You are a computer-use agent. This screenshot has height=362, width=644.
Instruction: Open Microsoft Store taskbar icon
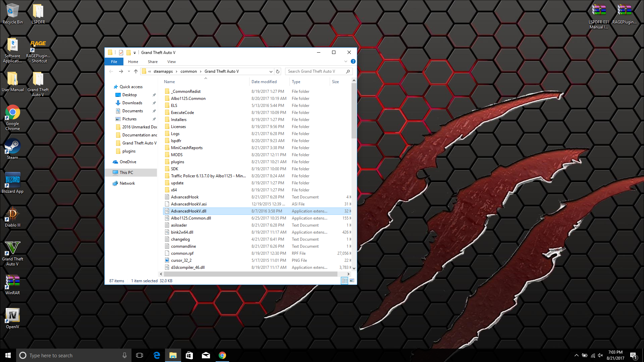tap(189, 355)
